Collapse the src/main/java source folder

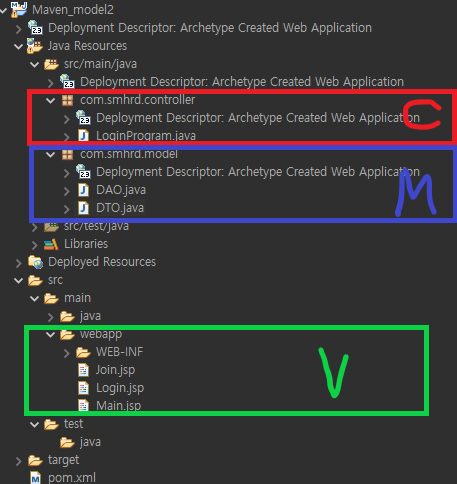coord(35,64)
